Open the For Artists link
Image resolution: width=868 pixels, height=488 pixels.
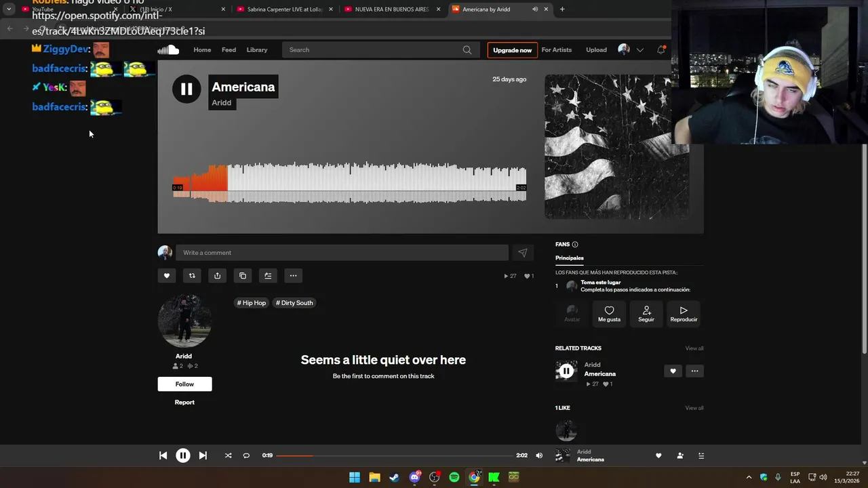point(557,49)
